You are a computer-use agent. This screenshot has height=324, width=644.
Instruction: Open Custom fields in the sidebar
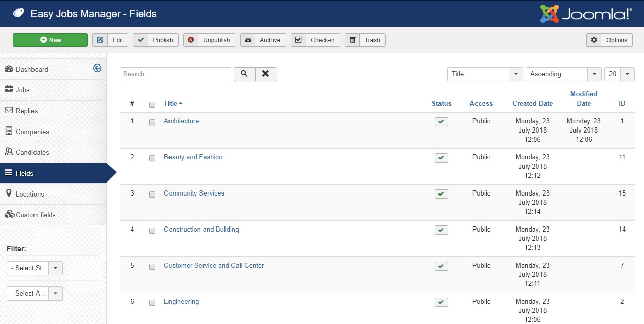click(x=53, y=215)
